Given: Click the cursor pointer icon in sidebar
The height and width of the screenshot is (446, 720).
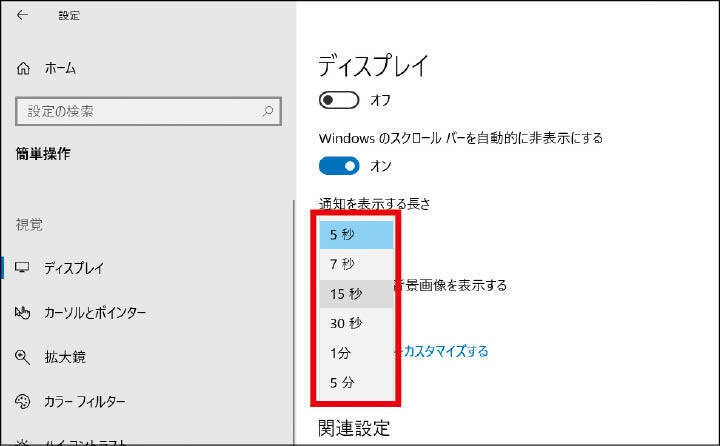Looking at the screenshot, I should point(22,312).
